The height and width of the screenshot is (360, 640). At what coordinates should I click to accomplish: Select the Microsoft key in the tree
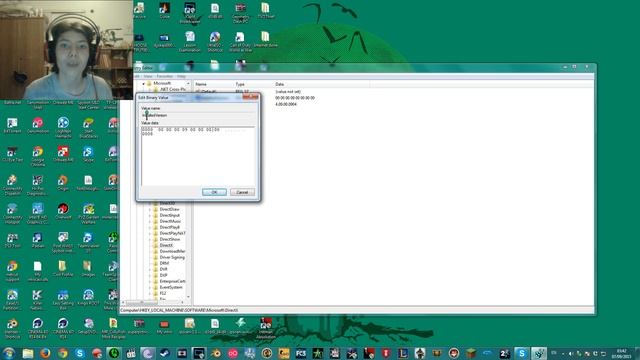click(x=162, y=83)
